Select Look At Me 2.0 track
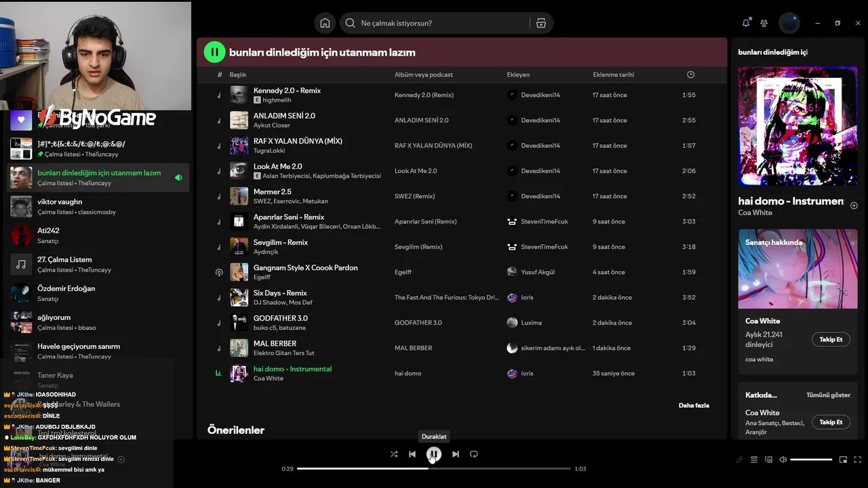Screen dimensions: 868x488 [278, 166]
